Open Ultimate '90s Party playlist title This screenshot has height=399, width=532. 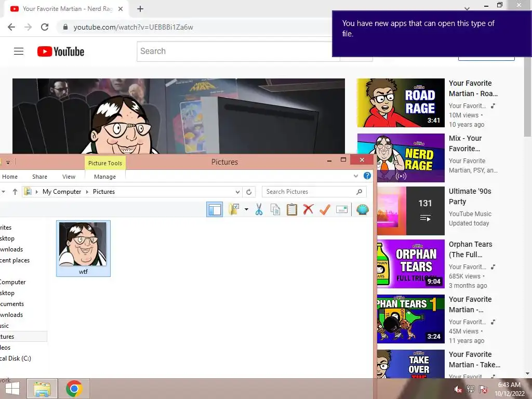(x=470, y=196)
